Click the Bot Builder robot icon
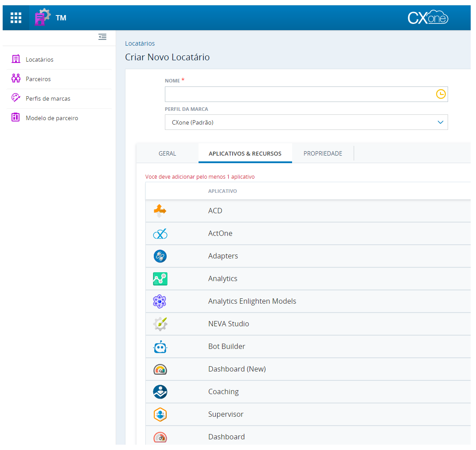Image resolution: width=476 pixels, height=450 pixels. click(x=160, y=347)
